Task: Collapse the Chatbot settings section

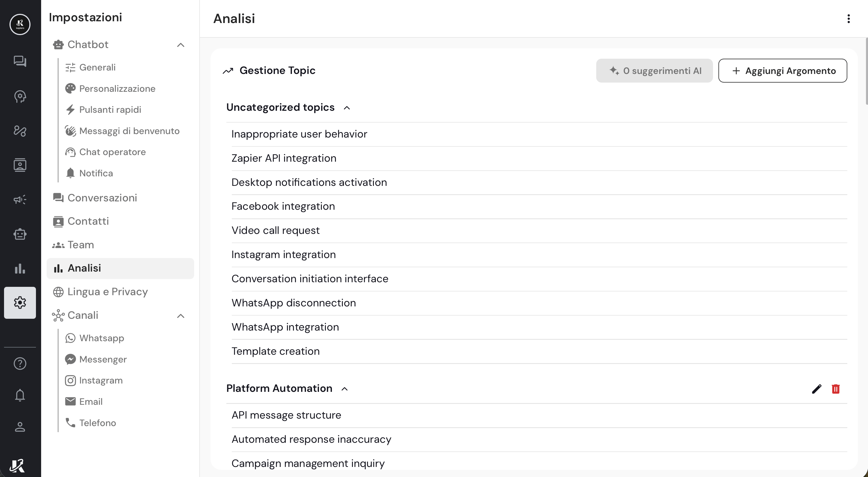Action: [181, 45]
